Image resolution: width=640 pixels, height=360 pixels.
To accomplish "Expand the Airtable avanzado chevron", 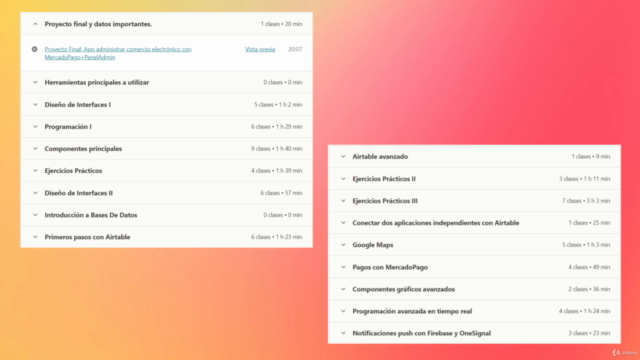I will tap(343, 156).
